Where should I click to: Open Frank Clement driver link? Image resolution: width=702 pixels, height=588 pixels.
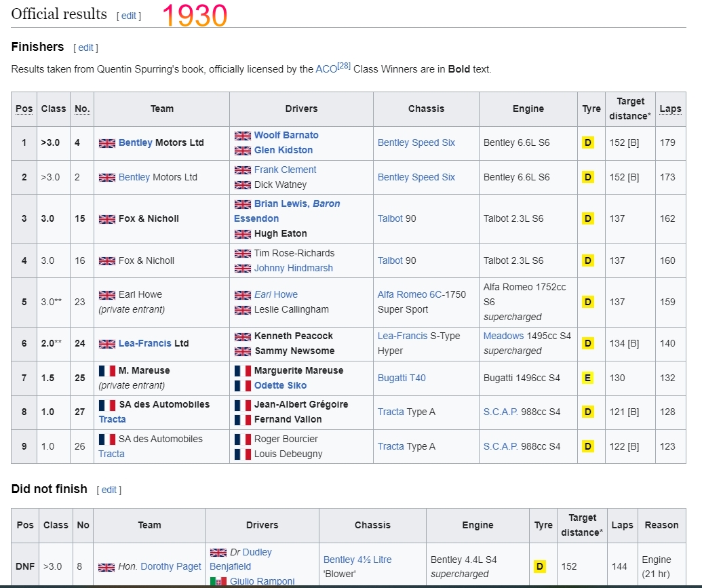coord(285,170)
